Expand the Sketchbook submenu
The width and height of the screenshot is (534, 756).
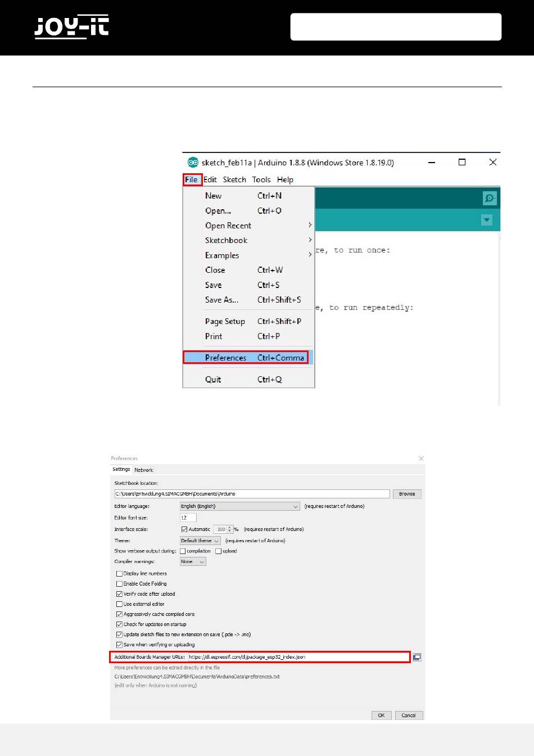click(x=248, y=240)
